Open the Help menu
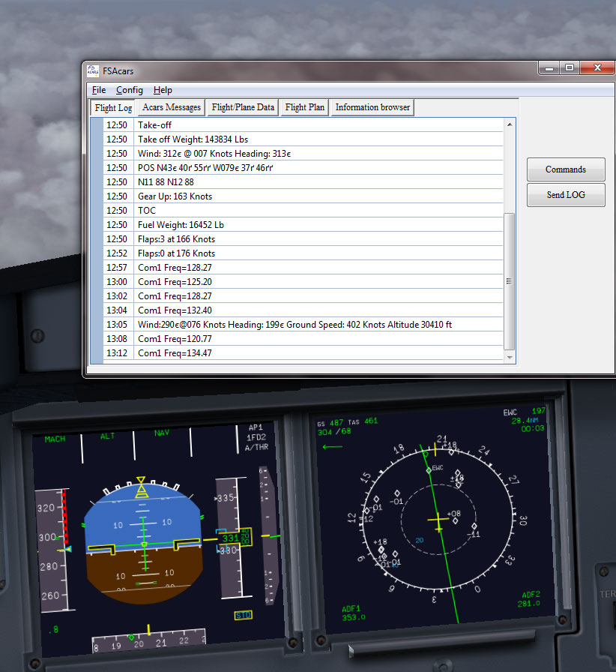The height and width of the screenshot is (672, 616). [x=163, y=90]
